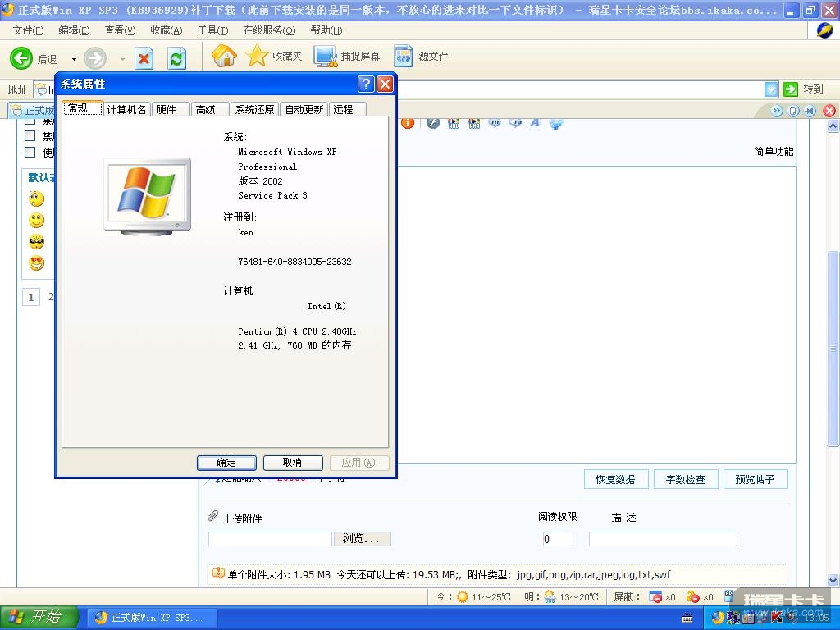Click the 恢复数据 button
This screenshot has height=630, width=840.
[x=615, y=479]
